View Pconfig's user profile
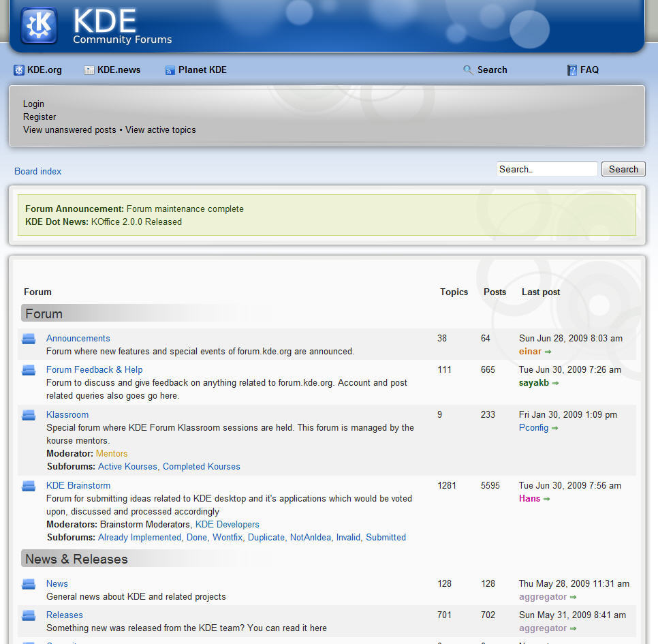Screen dimensions: 658x644 click(x=533, y=428)
